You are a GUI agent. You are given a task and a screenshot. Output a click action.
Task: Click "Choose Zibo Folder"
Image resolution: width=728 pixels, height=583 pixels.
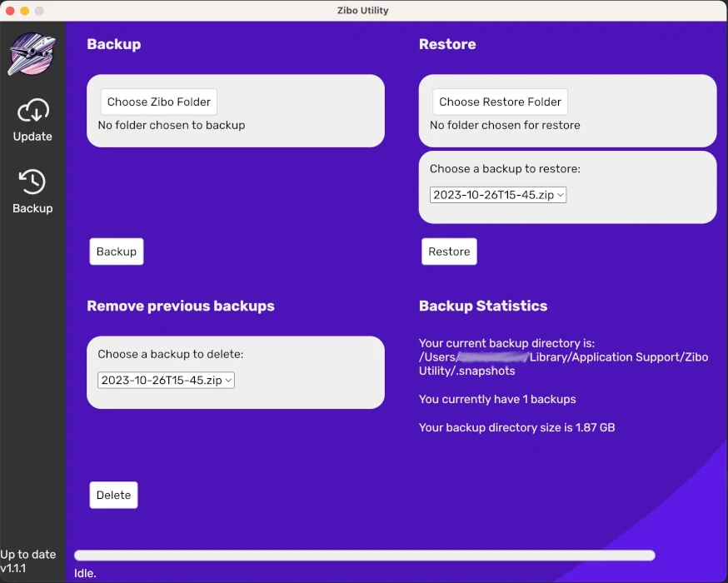(158, 102)
